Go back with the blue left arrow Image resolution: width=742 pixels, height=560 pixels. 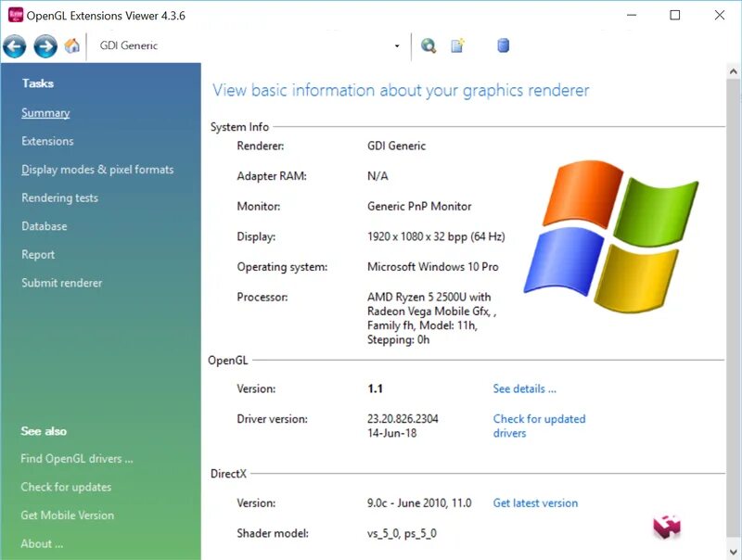pos(15,45)
